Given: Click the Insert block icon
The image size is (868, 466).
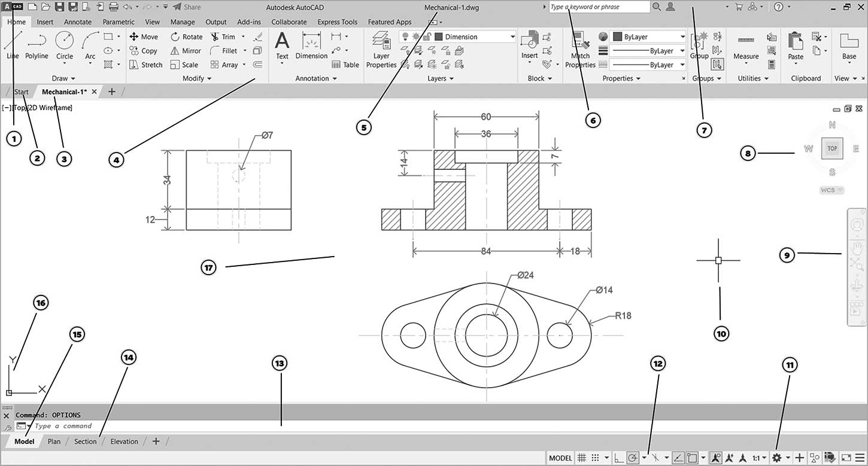Looking at the screenshot, I should (x=529, y=45).
